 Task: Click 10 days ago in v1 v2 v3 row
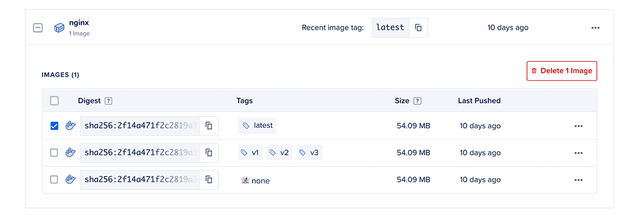click(480, 153)
